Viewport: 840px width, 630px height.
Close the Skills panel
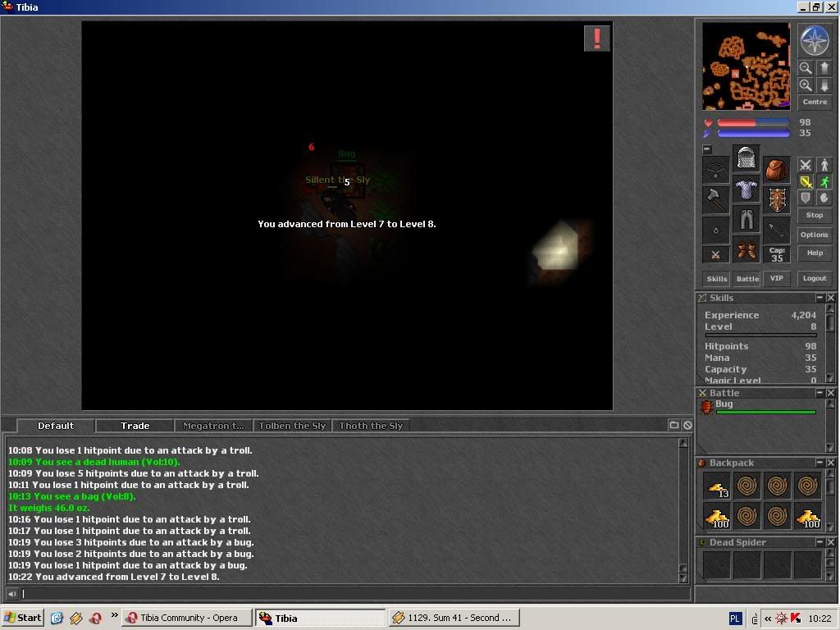pos(830,297)
